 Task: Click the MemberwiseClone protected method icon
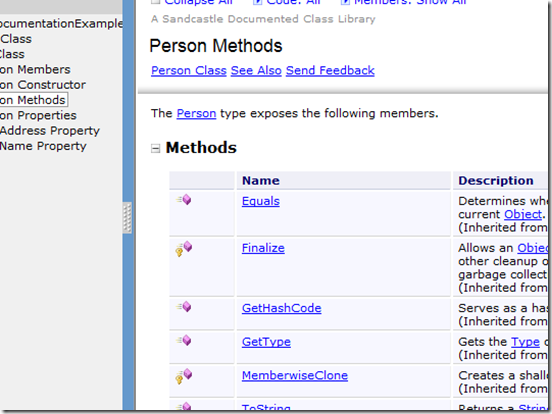pyautogui.click(x=183, y=376)
